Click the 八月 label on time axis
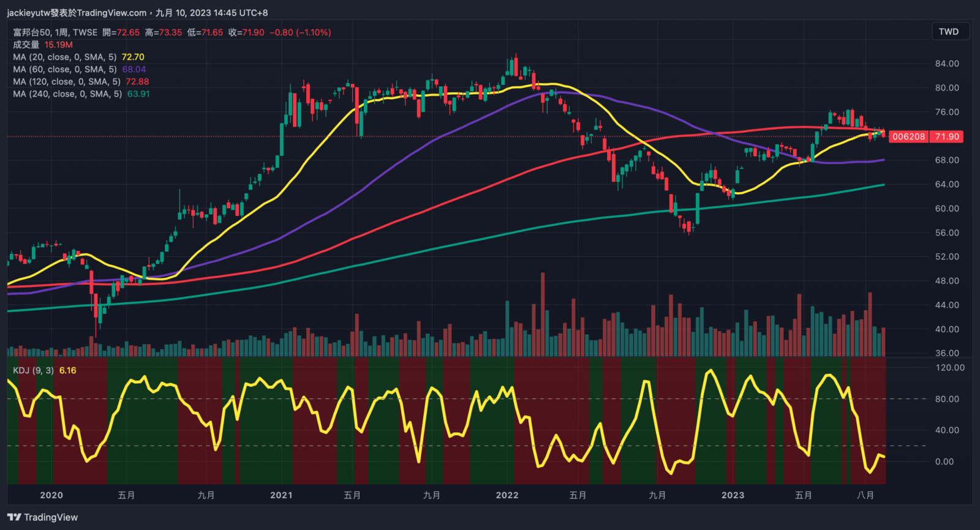 click(865, 495)
